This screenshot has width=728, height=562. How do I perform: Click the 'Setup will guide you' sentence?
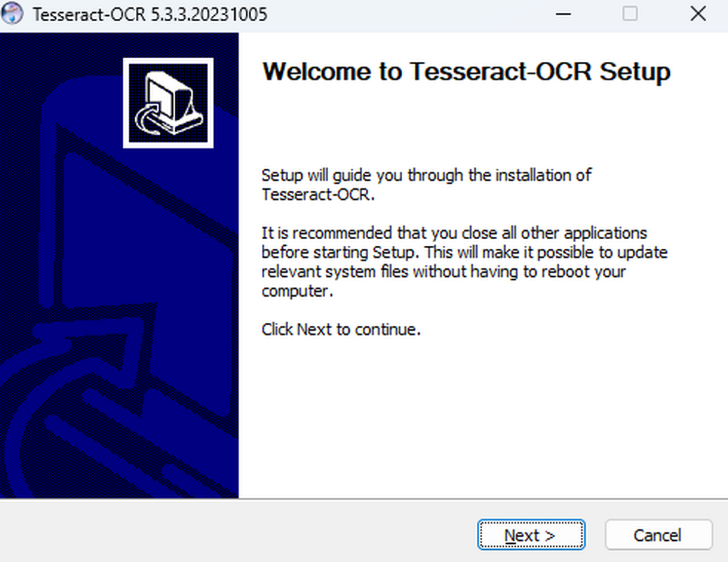click(x=426, y=176)
